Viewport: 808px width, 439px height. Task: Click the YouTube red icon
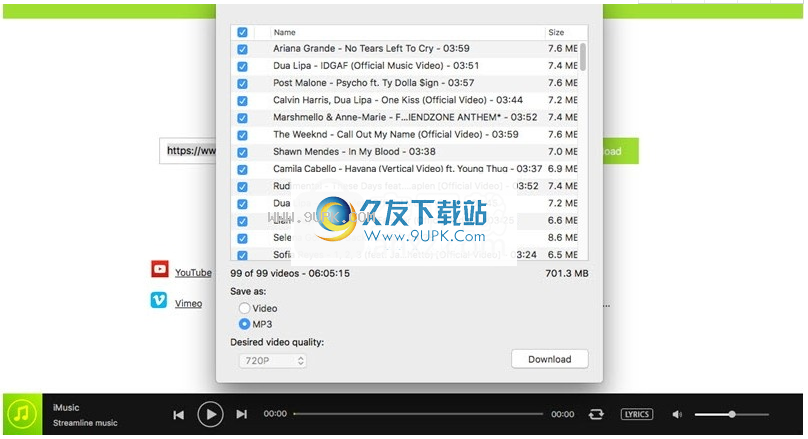pos(160,269)
